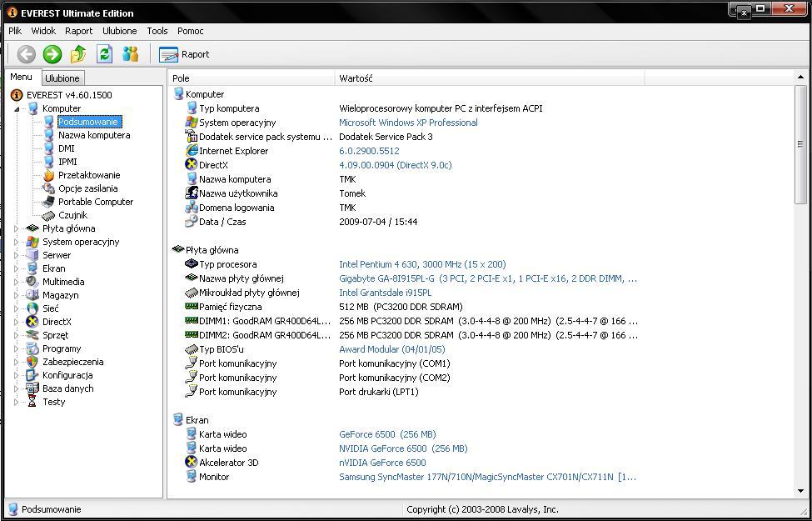Image resolution: width=812 pixels, height=521 pixels.
Task: Collapse the Komputer tree node
Action: click(16, 109)
